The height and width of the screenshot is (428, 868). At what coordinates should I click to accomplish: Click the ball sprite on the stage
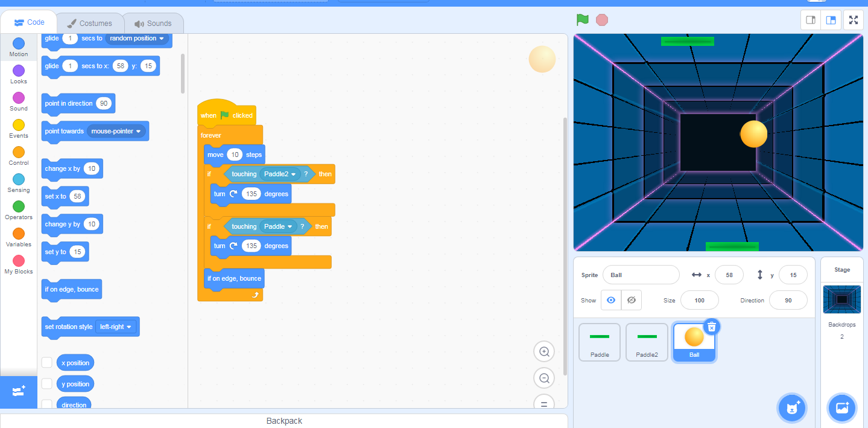tap(753, 133)
